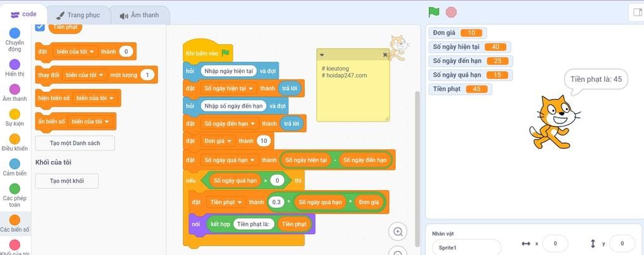Stop the project with the red stop button

pos(451,13)
